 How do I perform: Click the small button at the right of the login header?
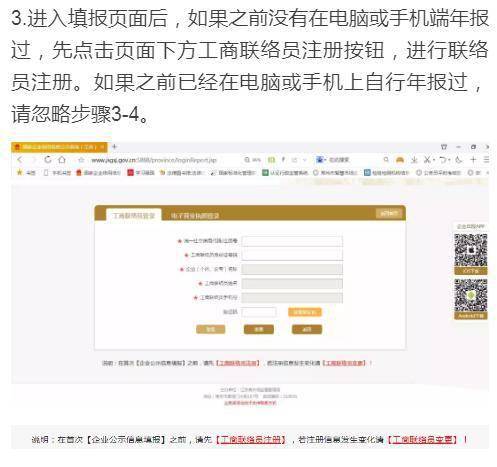click(x=389, y=213)
